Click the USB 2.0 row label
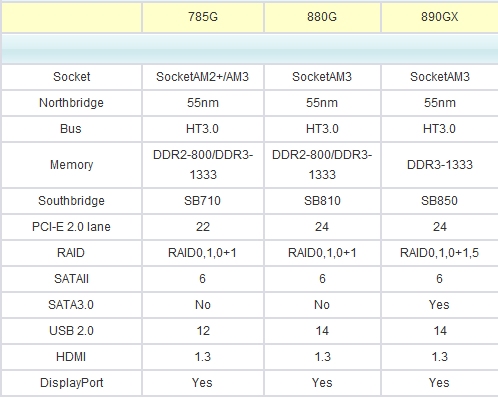Screen dimensions: 498x398 click(x=72, y=331)
